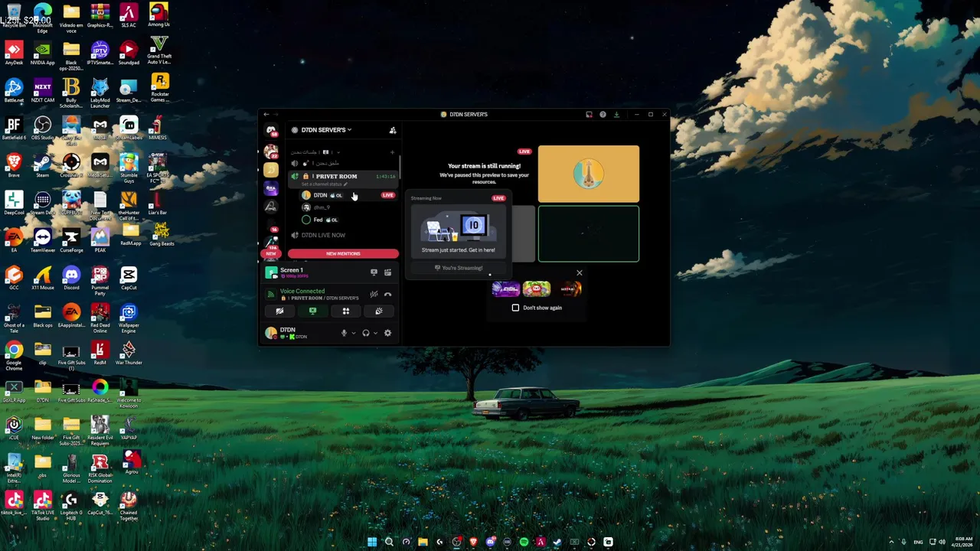Open File Explorer from the taskbar
The width and height of the screenshot is (980, 551).
[x=423, y=542]
